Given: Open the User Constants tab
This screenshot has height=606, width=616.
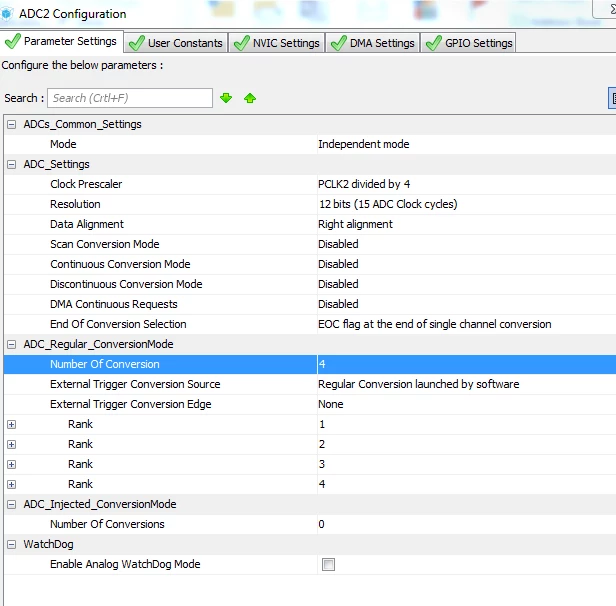Looking at the screenshot, I should (176, 42).
